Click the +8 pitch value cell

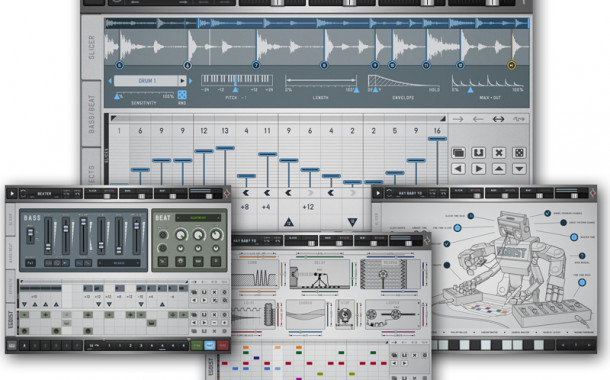[x=245, y=207]
